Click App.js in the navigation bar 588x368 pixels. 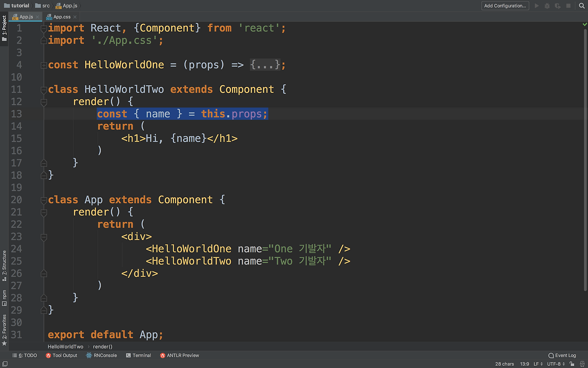click(67, 6)
